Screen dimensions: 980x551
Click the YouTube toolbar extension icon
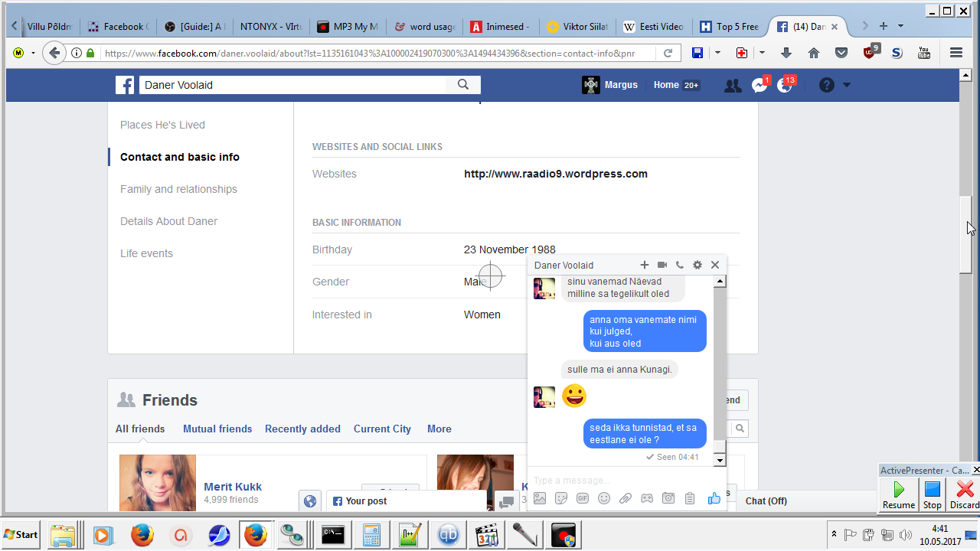pyautogui.click(x=924, y=53)
